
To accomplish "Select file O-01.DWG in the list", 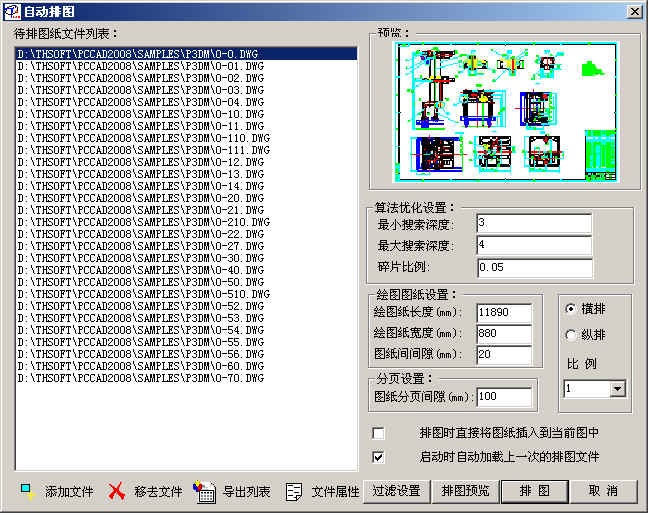I will coord(140,66).
